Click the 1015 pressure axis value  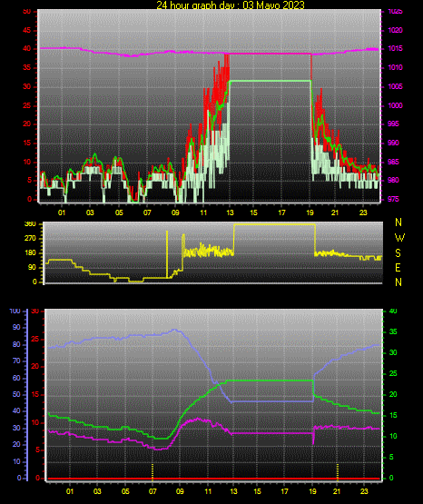click(395, 48)
